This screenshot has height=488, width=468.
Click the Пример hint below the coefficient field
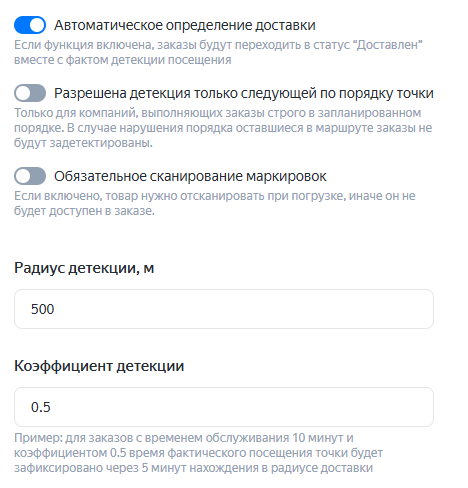pyautogui.click(x=198, y=453)
